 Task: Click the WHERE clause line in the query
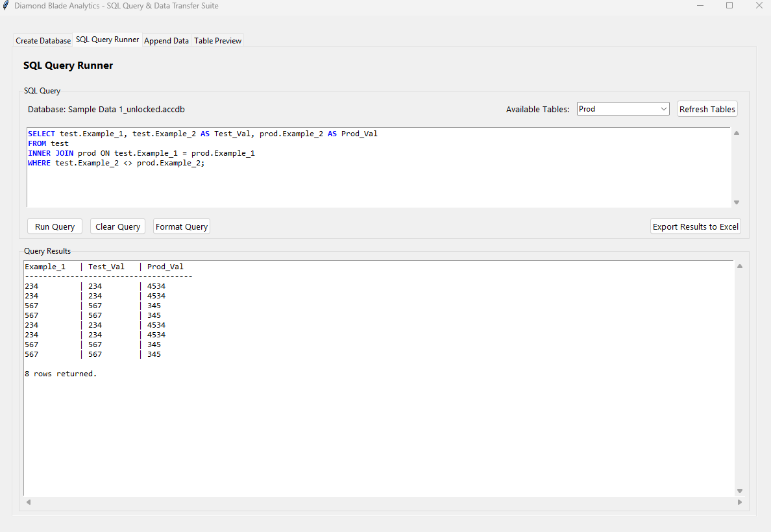[116, 163]
